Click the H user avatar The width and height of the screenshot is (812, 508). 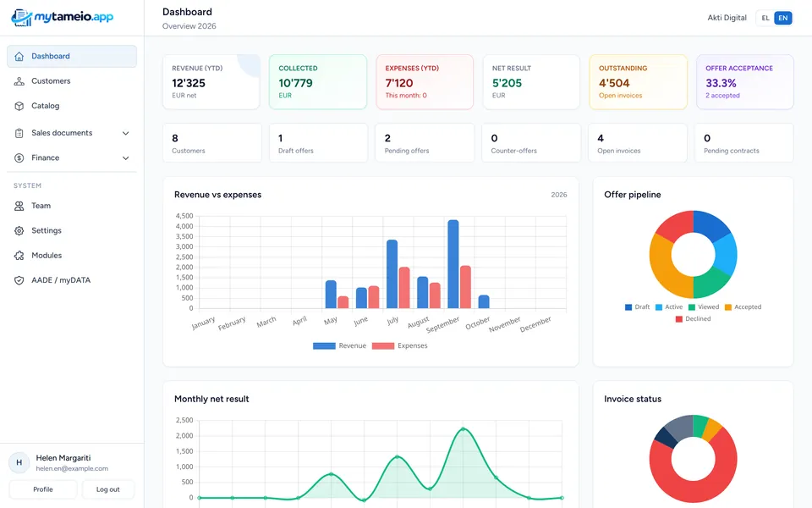point(19,462)
